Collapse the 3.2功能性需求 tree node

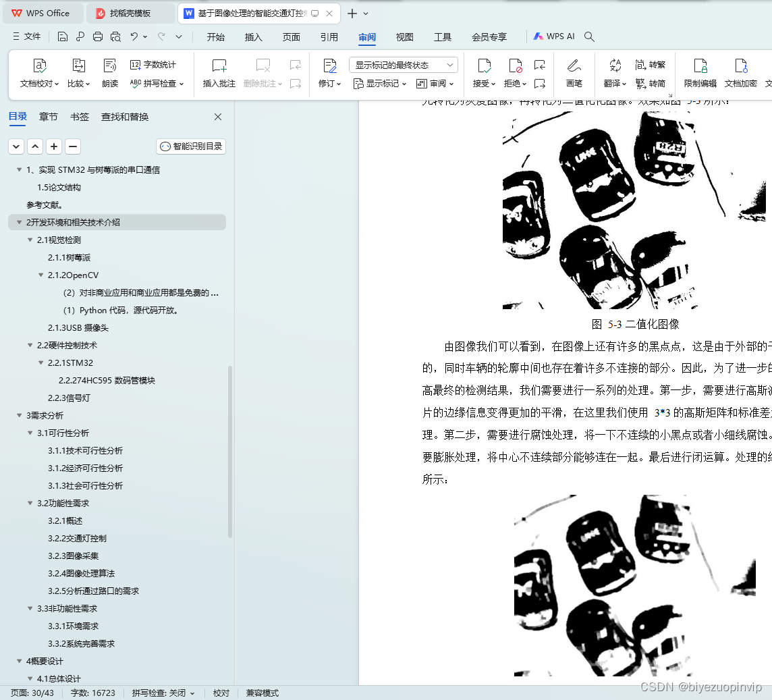point(30,503)
